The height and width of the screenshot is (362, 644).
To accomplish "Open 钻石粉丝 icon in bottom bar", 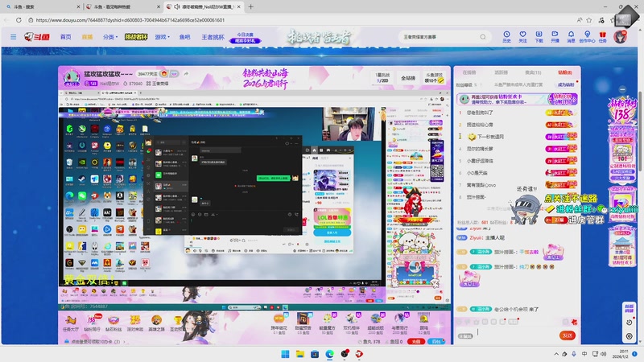I will point(114,323).
